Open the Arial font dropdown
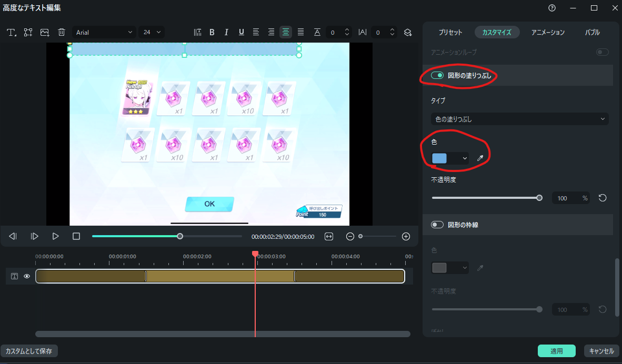The width and height of the screenshot is (622, 364). pyautogui.click(x=104, y=32)
